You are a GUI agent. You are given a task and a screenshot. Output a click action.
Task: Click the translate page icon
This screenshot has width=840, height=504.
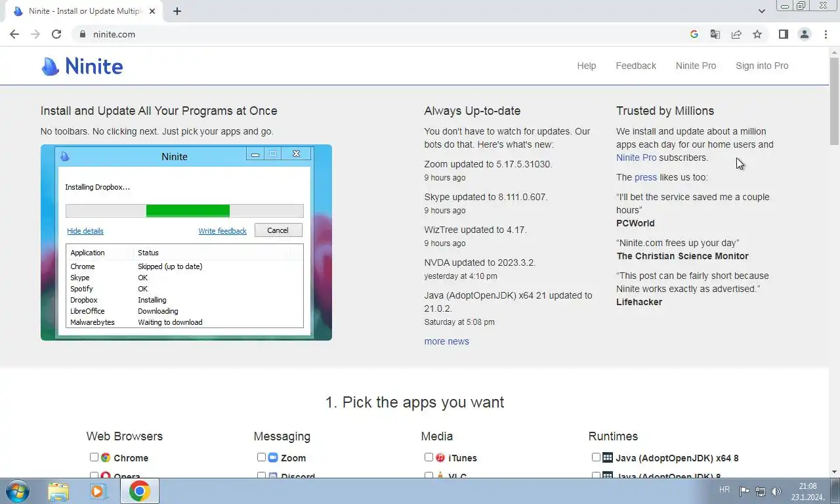[715, 34]
